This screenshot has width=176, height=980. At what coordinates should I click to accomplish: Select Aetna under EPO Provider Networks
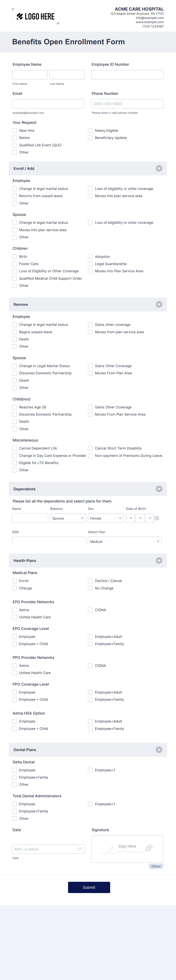click(x=14, y=610)
